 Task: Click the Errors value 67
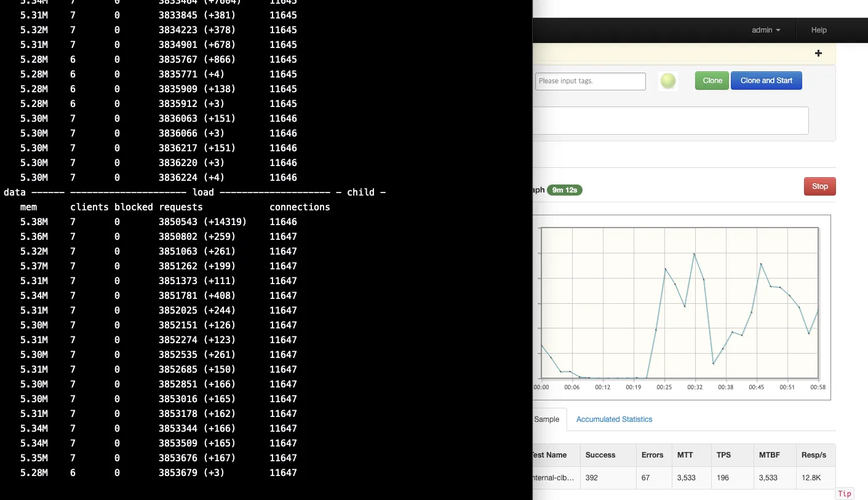click(x=645, y=477)
